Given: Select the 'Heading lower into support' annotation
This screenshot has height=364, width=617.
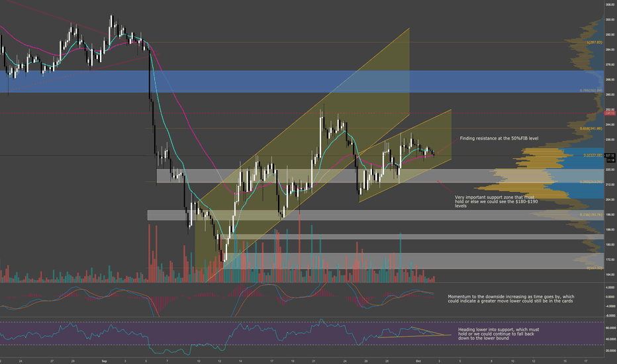Looking at the screenshot, I should point(498,334).
